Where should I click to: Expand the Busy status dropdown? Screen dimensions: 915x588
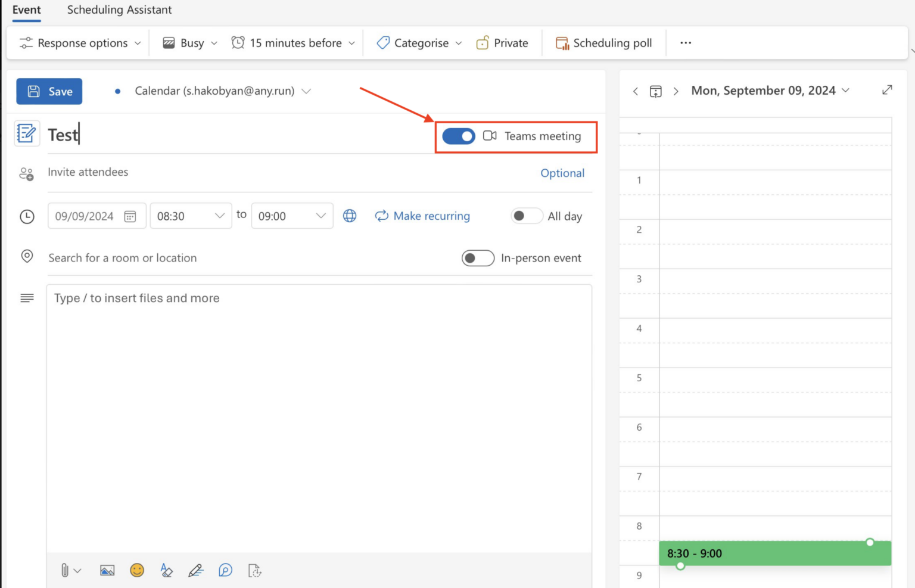click(188, 42)
